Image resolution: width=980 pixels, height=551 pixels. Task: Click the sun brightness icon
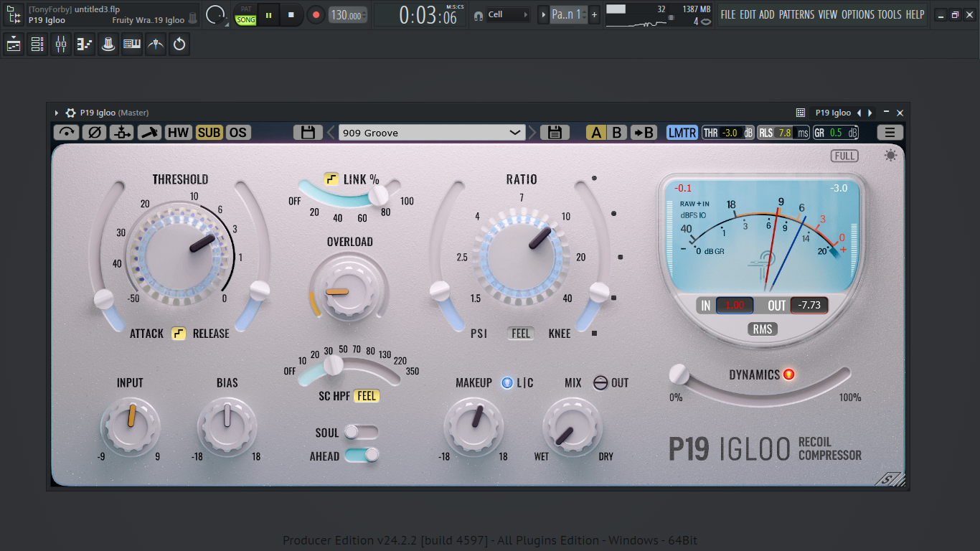pyautogui.click(x=890, y=156)
